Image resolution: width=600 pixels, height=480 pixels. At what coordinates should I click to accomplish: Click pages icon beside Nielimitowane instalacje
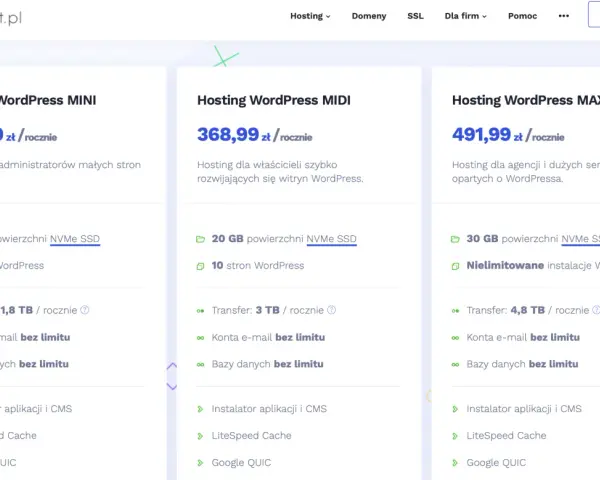[x=455, y=266]
